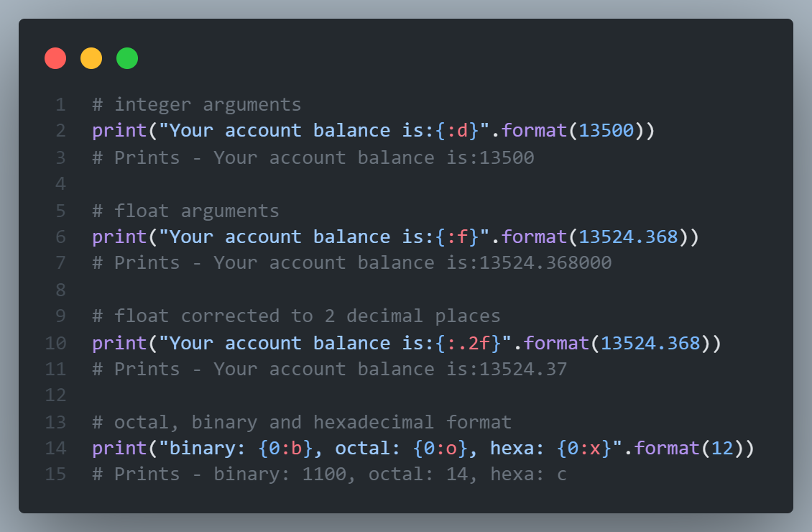Image resolution: width=812 pixels, height=532 pixels.
Task: Click the {:f} placeholder on line 6
Action: tap(457, 237)
